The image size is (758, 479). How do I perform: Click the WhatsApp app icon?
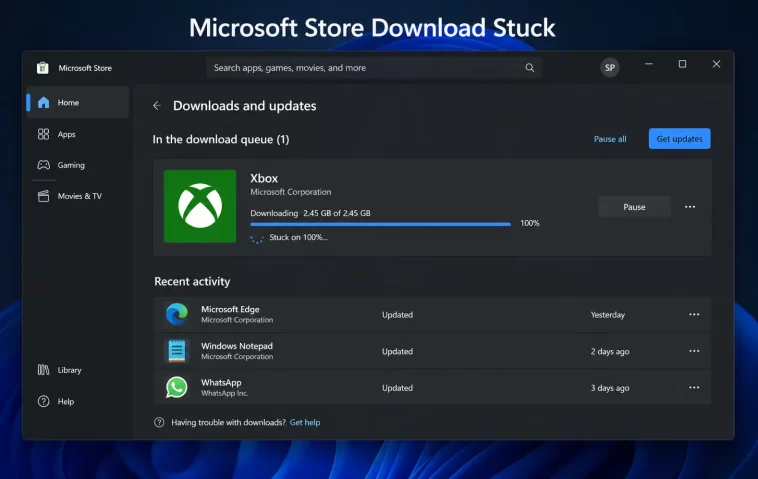[177, 387]
